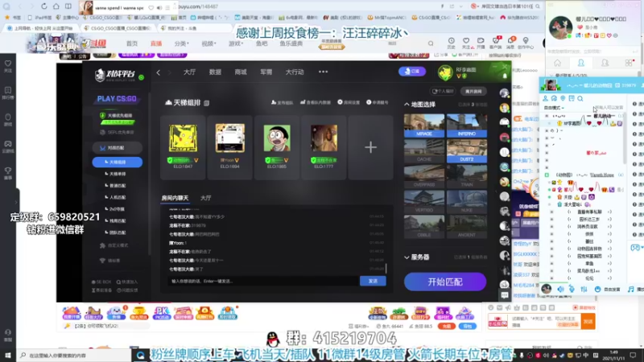Select 人机匹配 mode in sidebar
This screenshot has height=362, width=644.
tap(118, 197)
